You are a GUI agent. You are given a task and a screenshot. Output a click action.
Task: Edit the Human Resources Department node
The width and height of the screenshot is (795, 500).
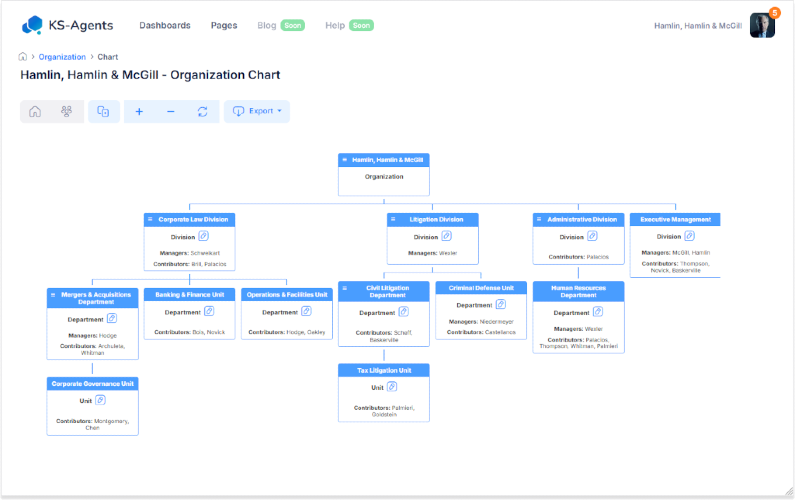coord(598,311)
